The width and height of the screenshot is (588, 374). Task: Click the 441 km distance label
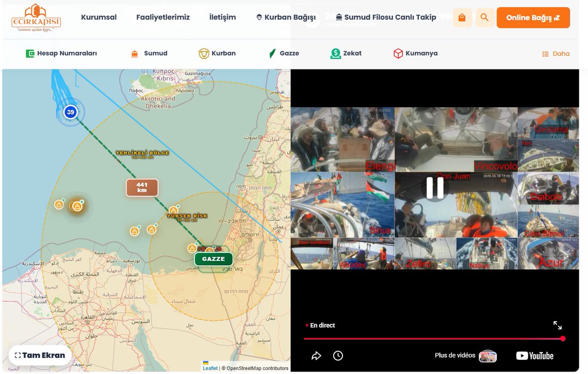pos(142,187)
